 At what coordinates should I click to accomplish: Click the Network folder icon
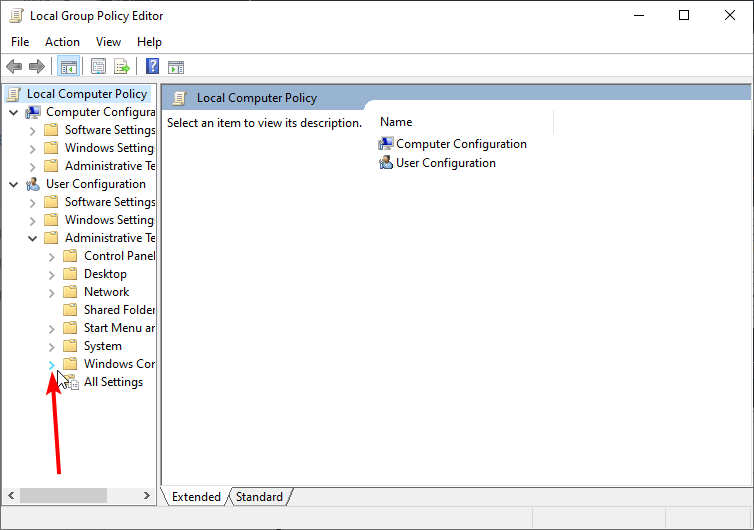pyautogui.click(x=70, y=292)
